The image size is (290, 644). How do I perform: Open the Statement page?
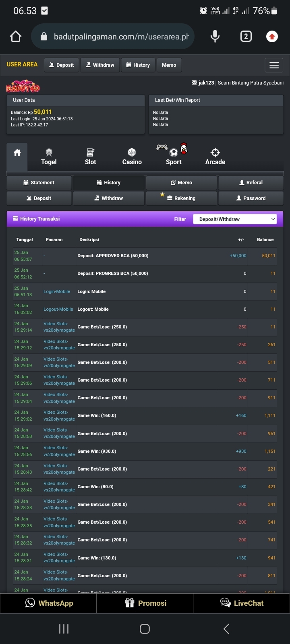tap(39, 183)
